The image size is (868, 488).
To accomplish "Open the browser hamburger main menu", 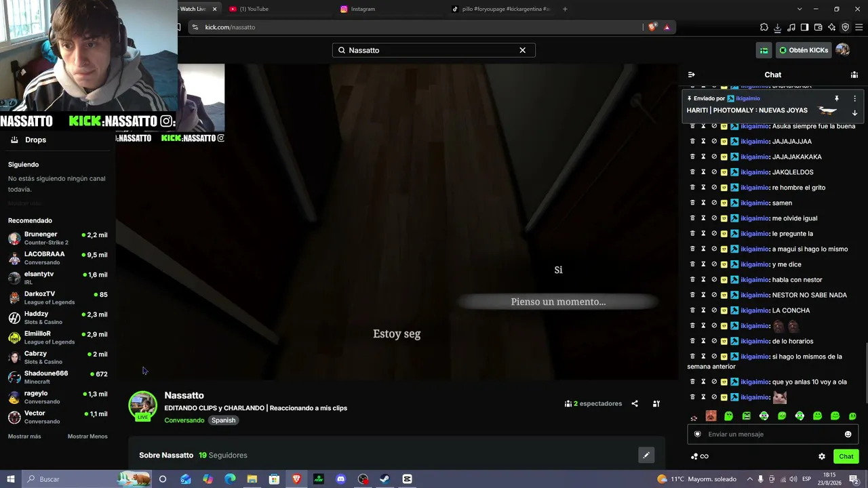I will point(859,27).
